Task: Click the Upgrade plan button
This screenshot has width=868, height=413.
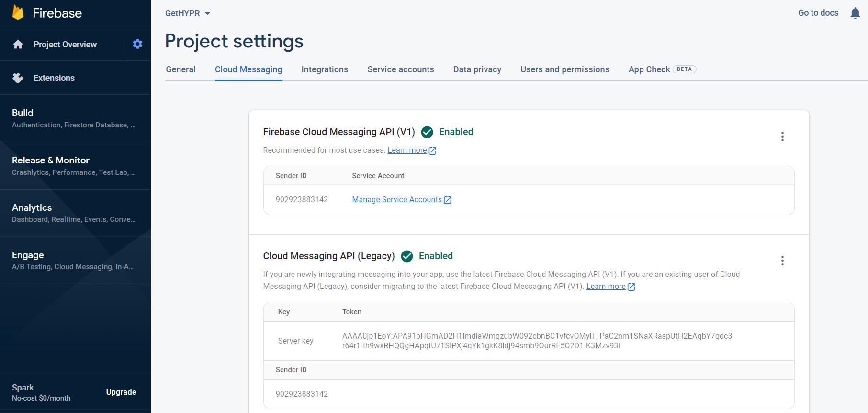Action: pyautogui.click(x=121, y=392)
